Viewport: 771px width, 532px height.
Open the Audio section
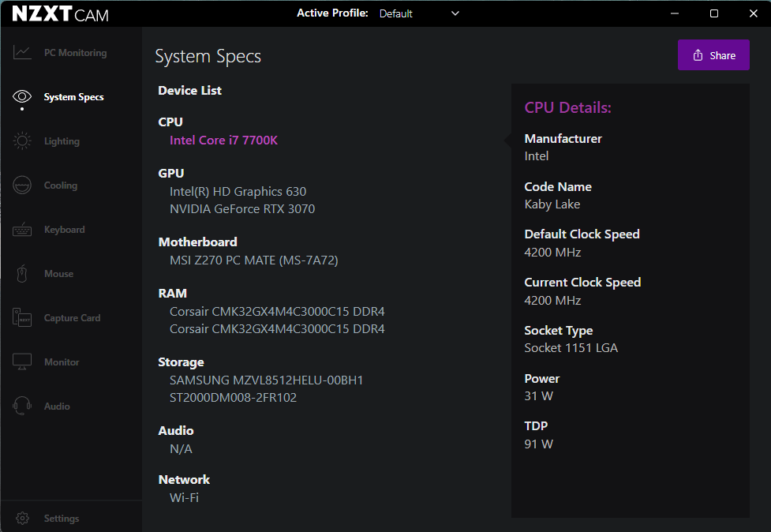click(x=57, y=406)
